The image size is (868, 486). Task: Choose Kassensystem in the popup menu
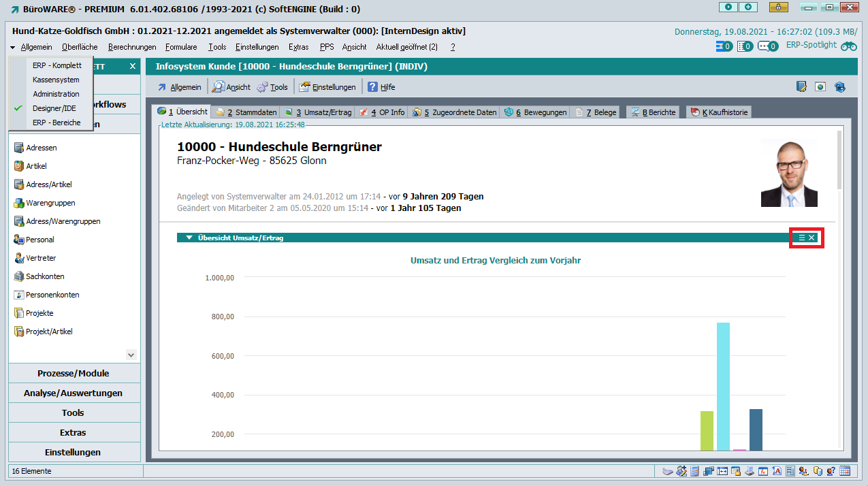tap(56, 80)
